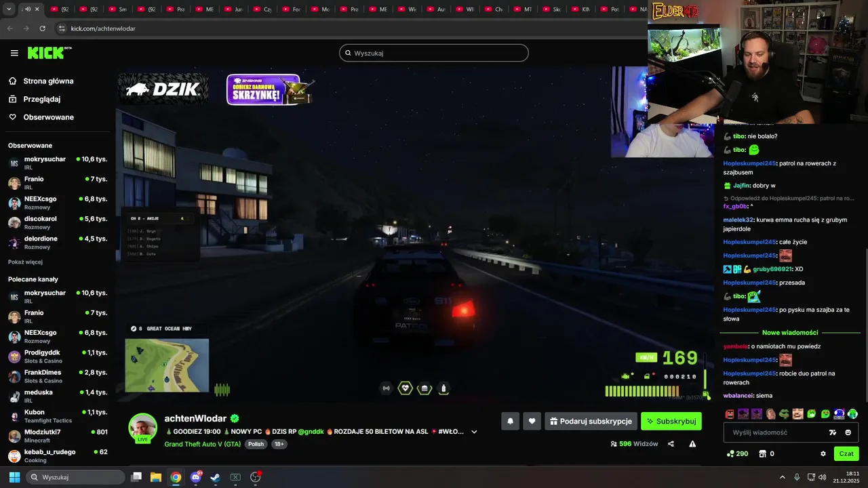Click chat username yambela
868x488 pixels.
coord(735,346)
